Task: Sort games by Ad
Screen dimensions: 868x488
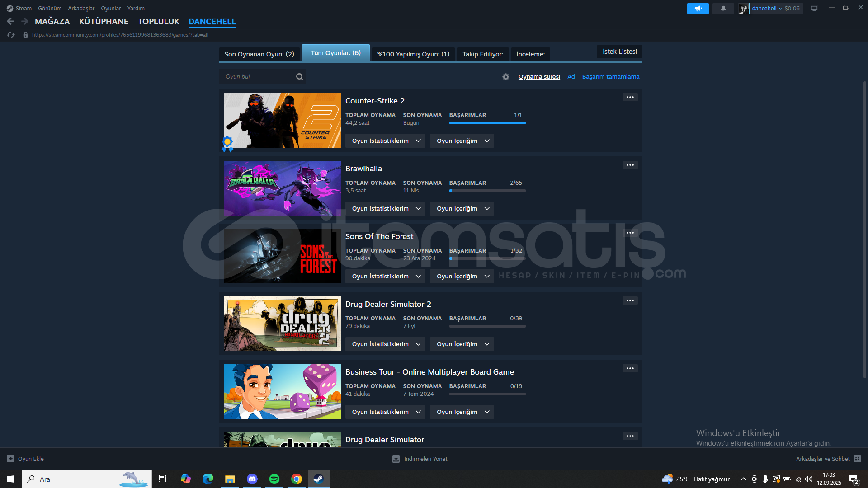Action: point(571,77)
